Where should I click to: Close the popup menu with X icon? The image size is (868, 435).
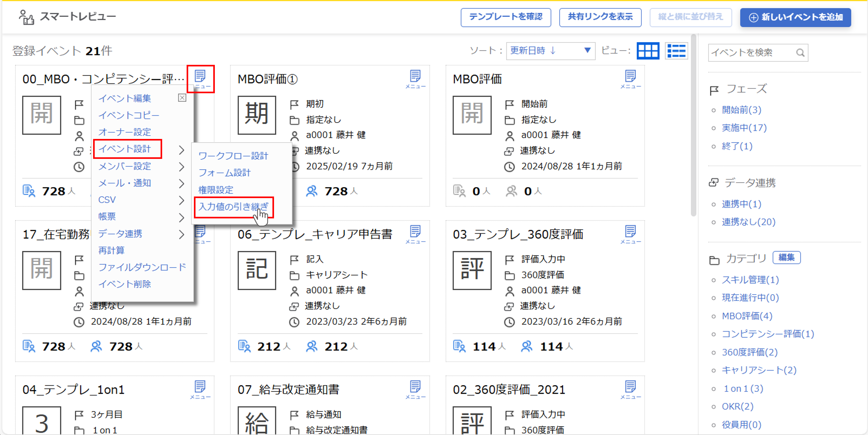tap(182, 98)
